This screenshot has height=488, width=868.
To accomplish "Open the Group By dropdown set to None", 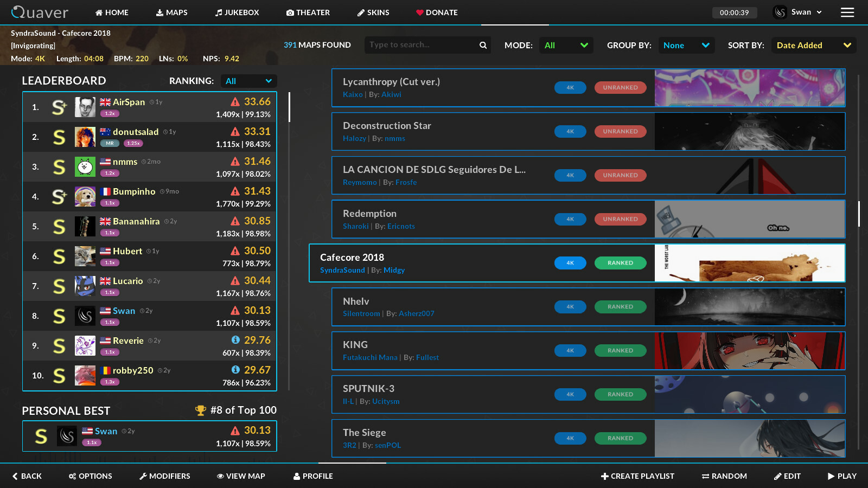I will [686, 45].
